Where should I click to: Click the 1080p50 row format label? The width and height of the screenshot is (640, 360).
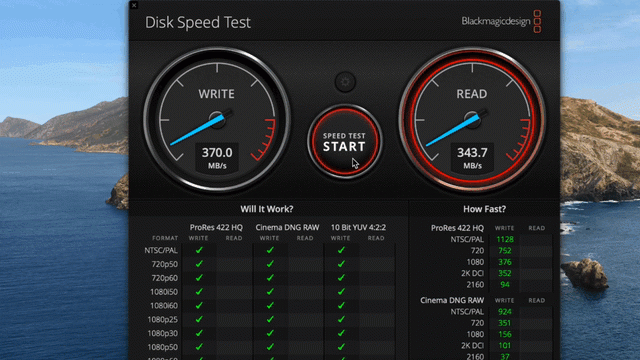(162, 347)
